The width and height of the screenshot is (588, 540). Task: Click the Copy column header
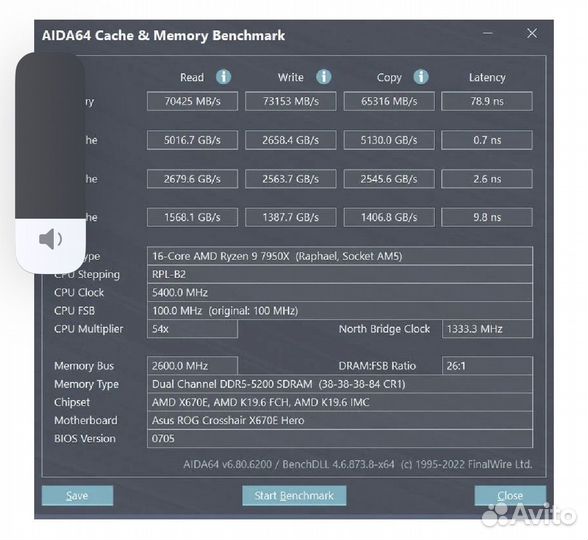[x=389, y=78]
